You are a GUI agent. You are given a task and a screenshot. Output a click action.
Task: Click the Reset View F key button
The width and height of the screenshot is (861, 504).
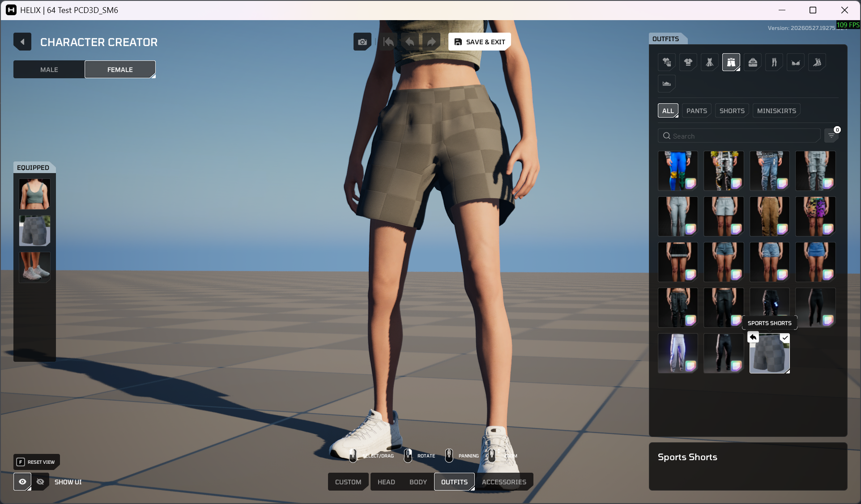tap(36, 462)
